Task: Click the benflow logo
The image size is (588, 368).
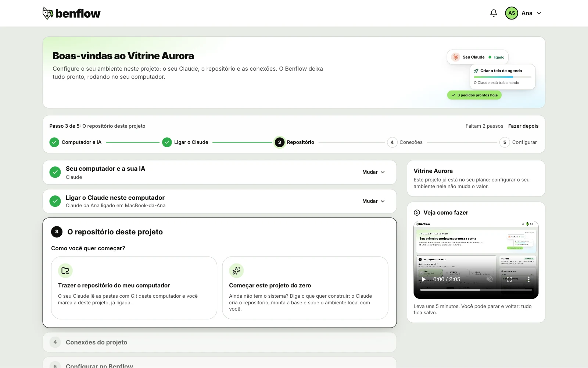Action: [x=71, y=13]
